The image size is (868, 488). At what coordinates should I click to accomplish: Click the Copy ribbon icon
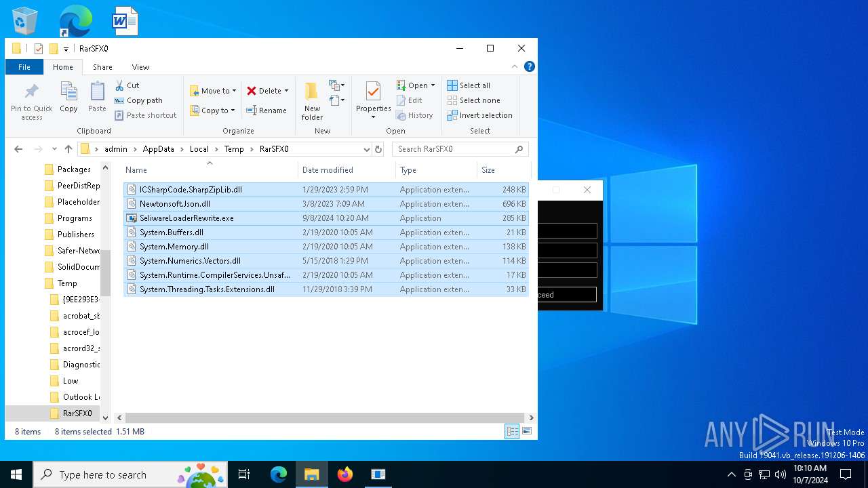[68, 97]
